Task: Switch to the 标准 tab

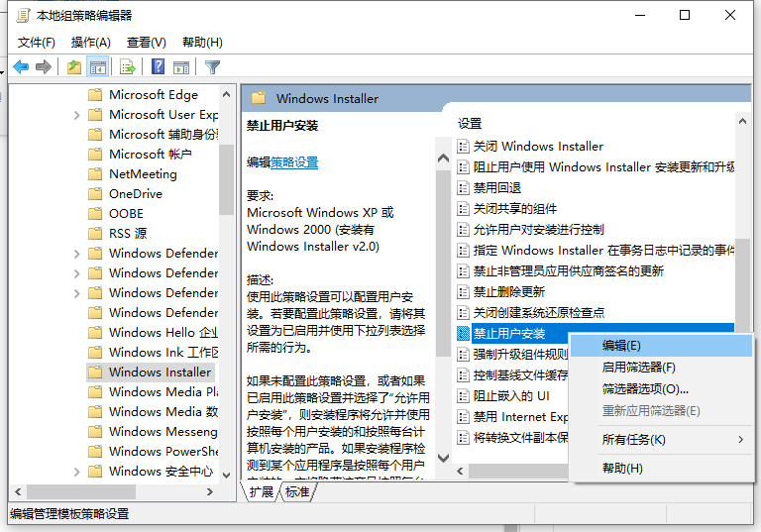Action: [297, 492]
